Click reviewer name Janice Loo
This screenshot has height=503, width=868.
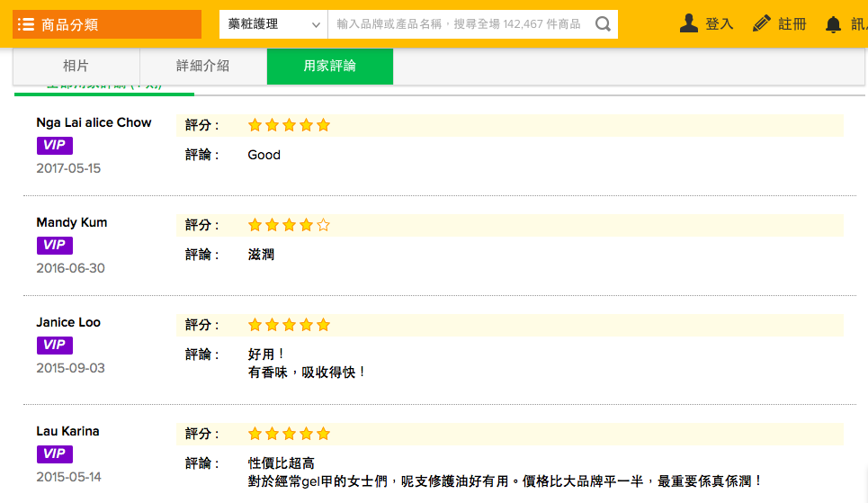pos(68,322)
